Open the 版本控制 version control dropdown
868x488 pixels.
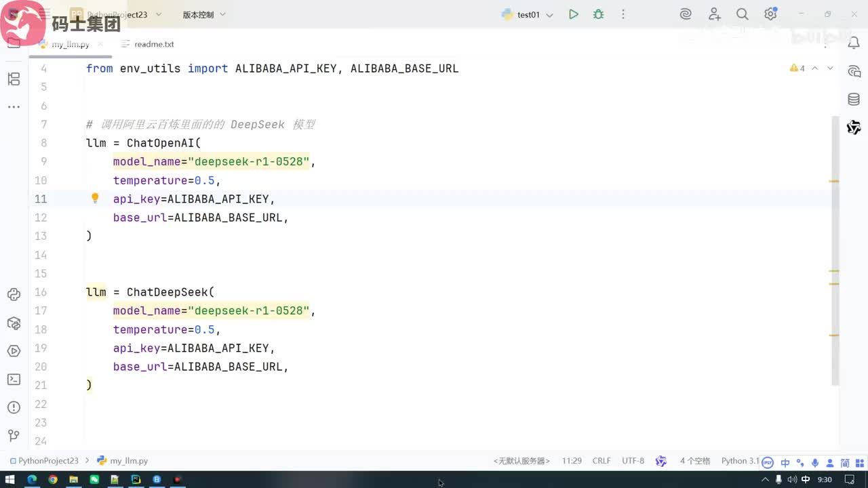pos(204,14)
